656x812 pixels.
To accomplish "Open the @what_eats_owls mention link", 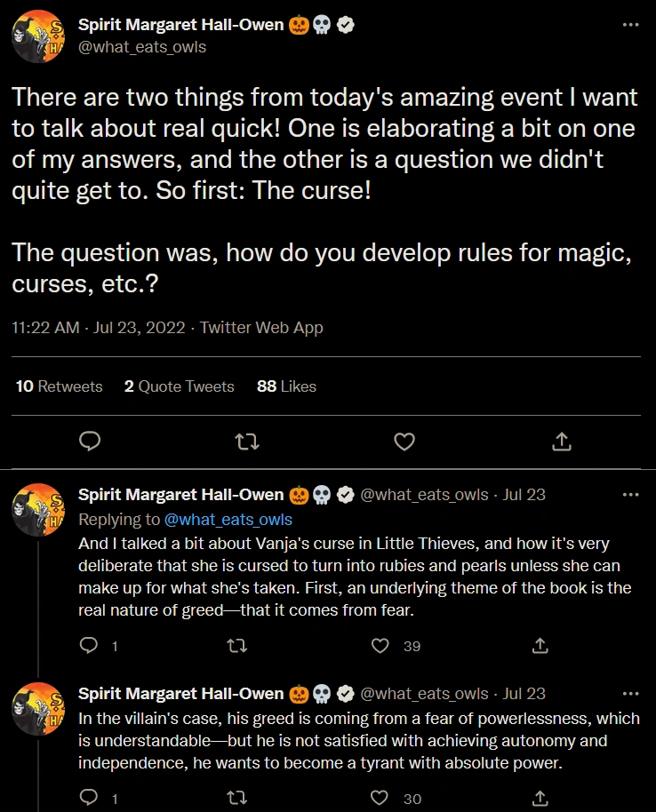I will click(x=228, y=519).
